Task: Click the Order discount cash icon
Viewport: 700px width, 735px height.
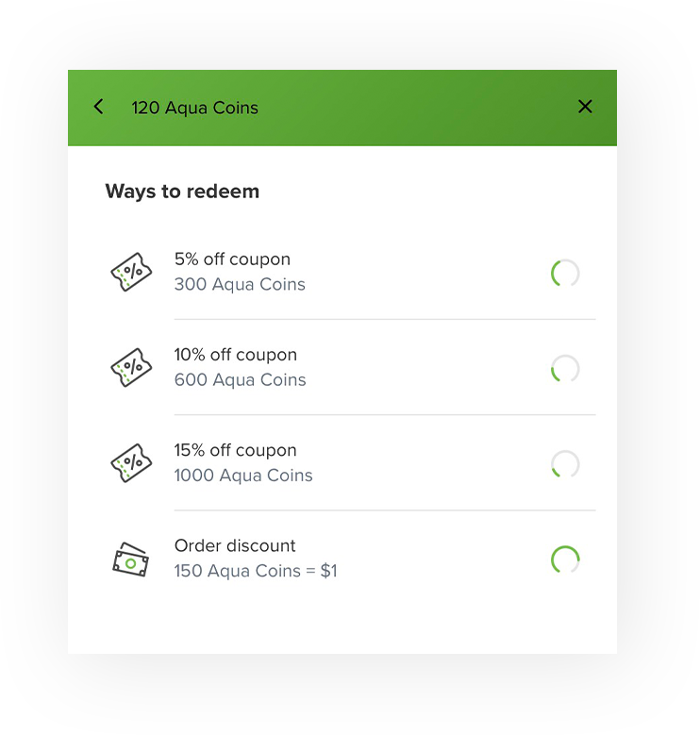Action: pyautogui.click(x=131, y=560)
